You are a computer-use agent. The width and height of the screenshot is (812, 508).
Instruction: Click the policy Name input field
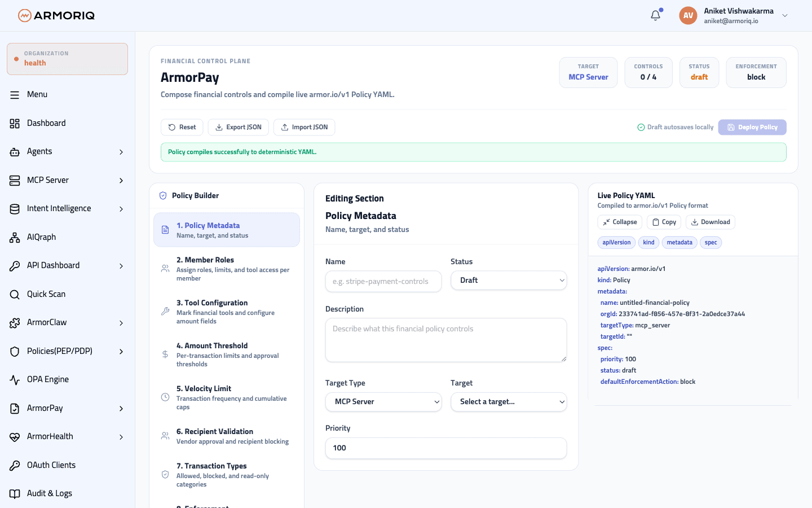[x=383, y=281]
